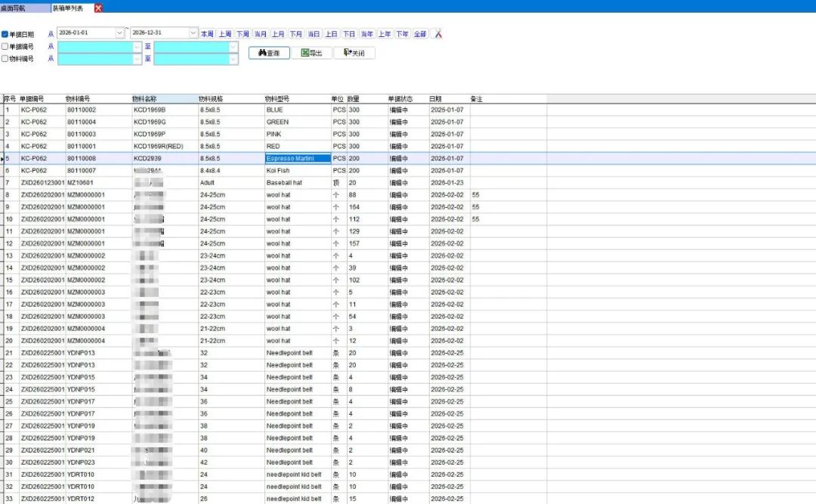Viewport: 816px width, 504px height.
Task: Select the 'Koi Fish' model cell
Action: [298, 170]
